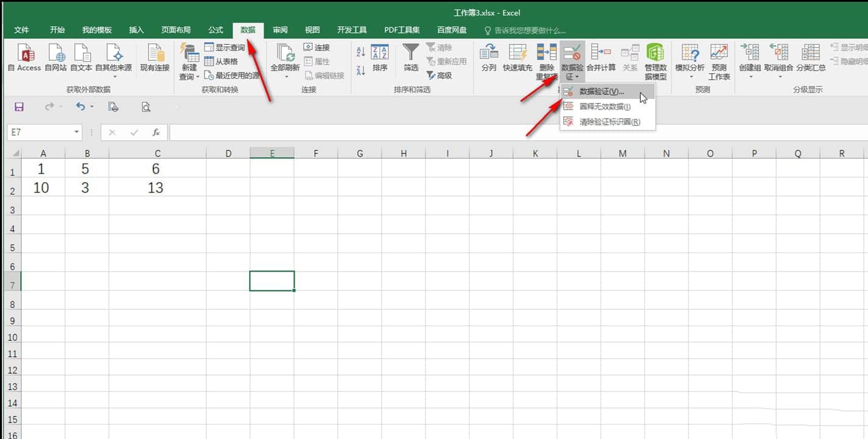Open 最近使用的源 recent sources
868x439 pixels.
tap(232, 76)
